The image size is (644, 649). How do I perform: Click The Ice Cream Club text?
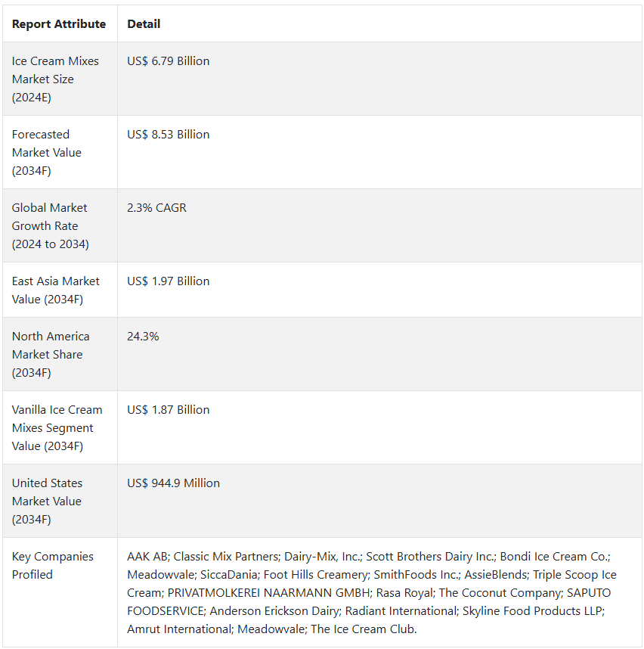point(370,629)
